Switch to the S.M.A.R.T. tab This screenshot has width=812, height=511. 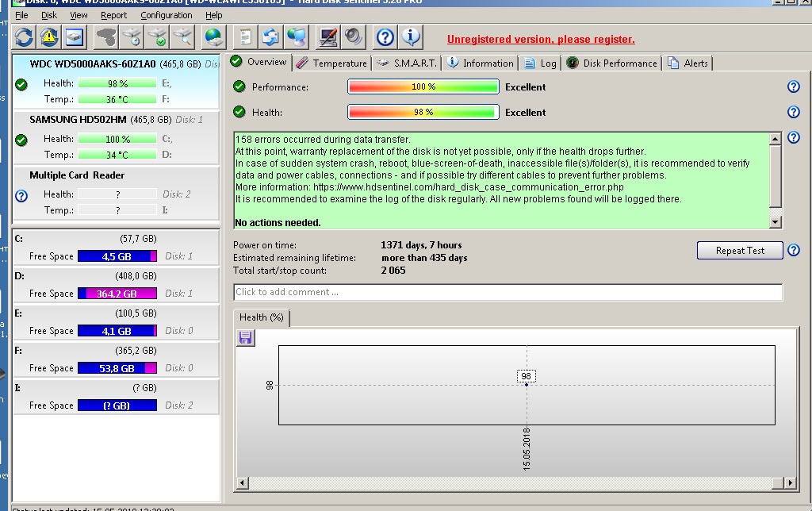pos(407,63)
